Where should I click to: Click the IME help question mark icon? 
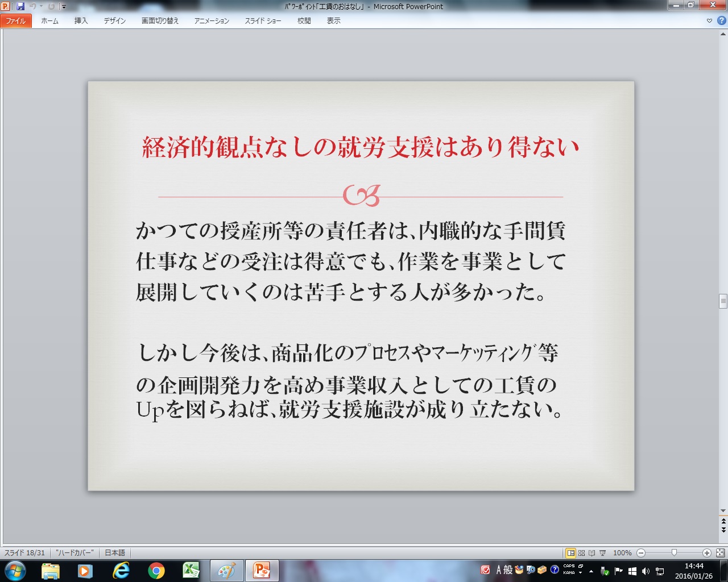tap(555, 569)
